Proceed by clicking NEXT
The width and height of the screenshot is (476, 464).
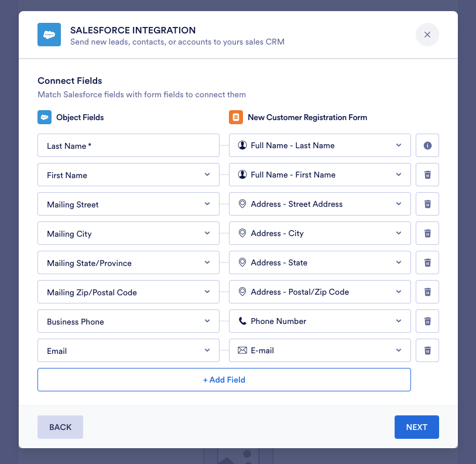click(x=416, y=427)
